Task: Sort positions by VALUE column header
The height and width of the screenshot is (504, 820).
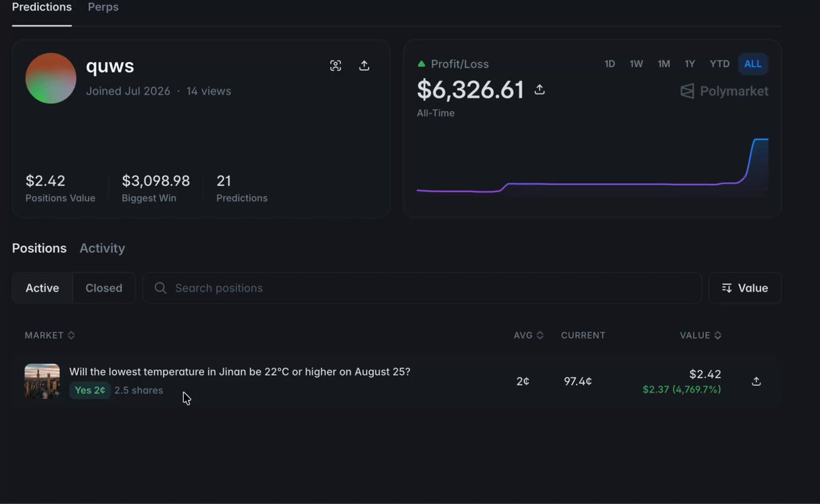Action: tap(700, 335)
